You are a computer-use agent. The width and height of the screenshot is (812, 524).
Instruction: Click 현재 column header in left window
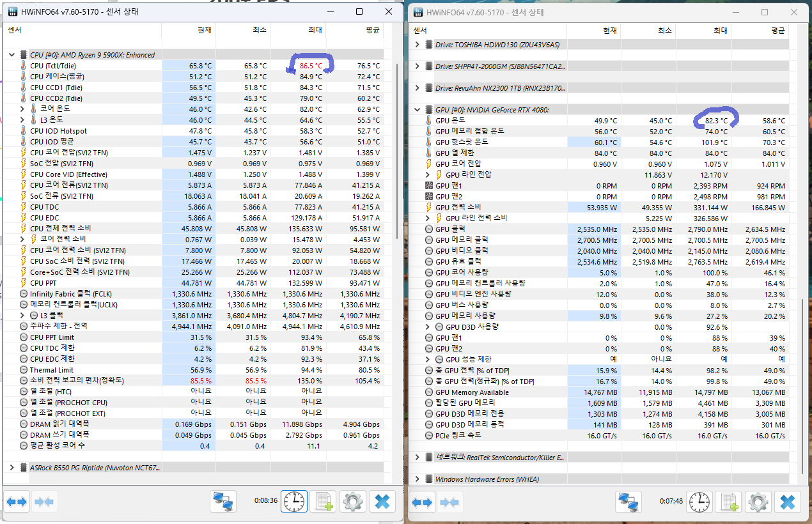coord(188,30)
